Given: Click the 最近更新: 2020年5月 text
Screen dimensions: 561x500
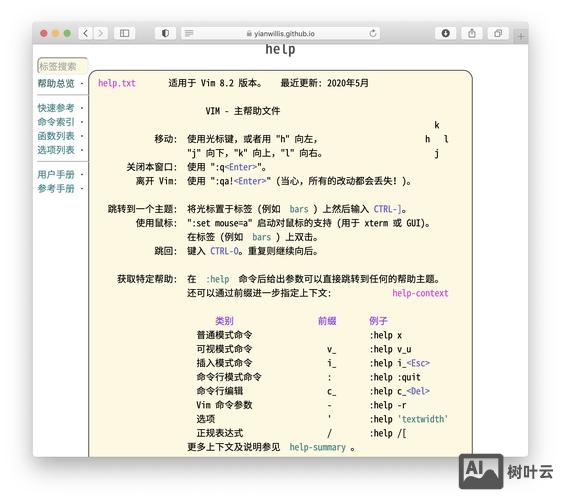Looking at the screenshot, I should click(x=325, y=83).
